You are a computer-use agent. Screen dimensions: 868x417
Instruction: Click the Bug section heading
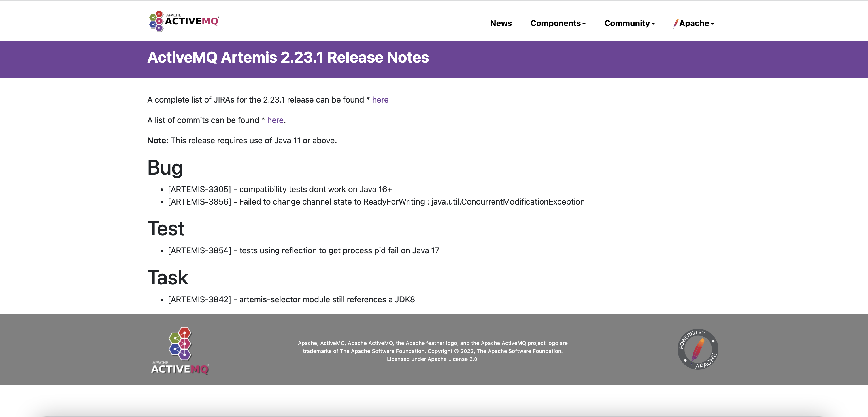[x=165, y=167]
